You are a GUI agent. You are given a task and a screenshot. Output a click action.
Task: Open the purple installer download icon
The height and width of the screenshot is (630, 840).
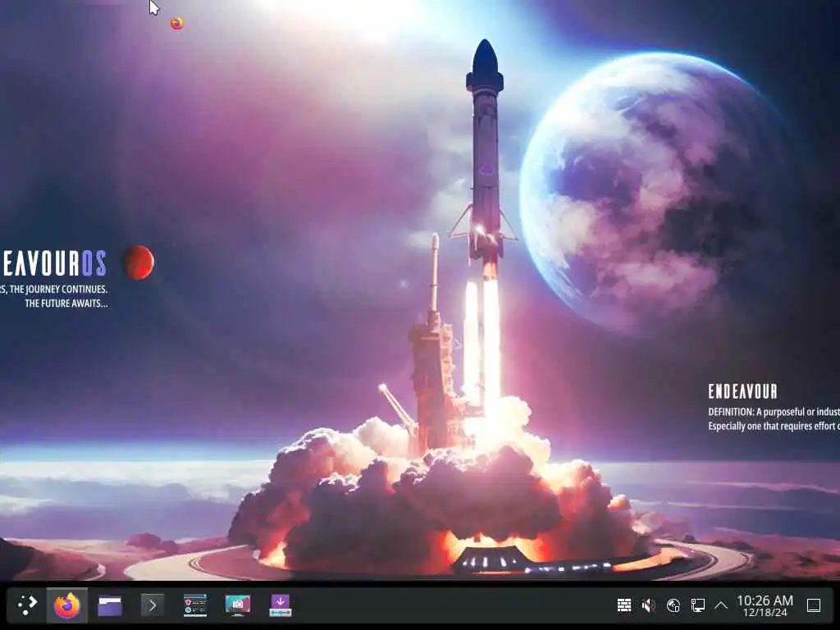point(281,605)
